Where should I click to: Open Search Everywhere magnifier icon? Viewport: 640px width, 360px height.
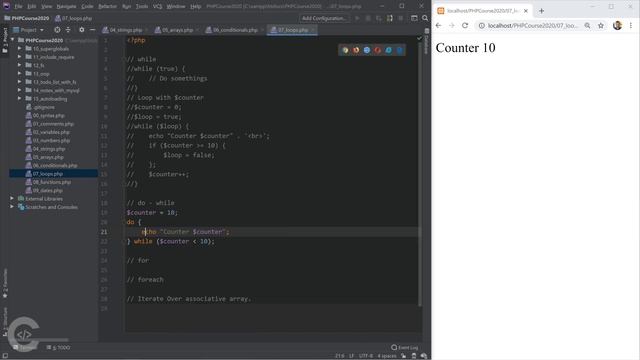click(x=425, y=18)
